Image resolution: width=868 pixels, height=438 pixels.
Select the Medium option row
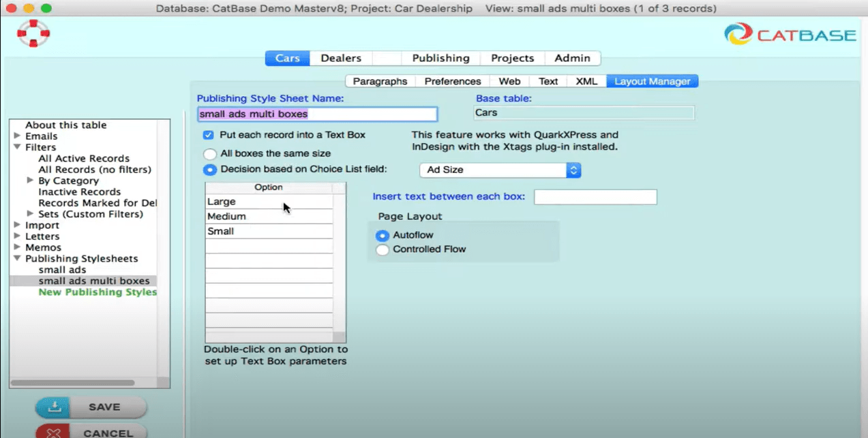point(269,216)
